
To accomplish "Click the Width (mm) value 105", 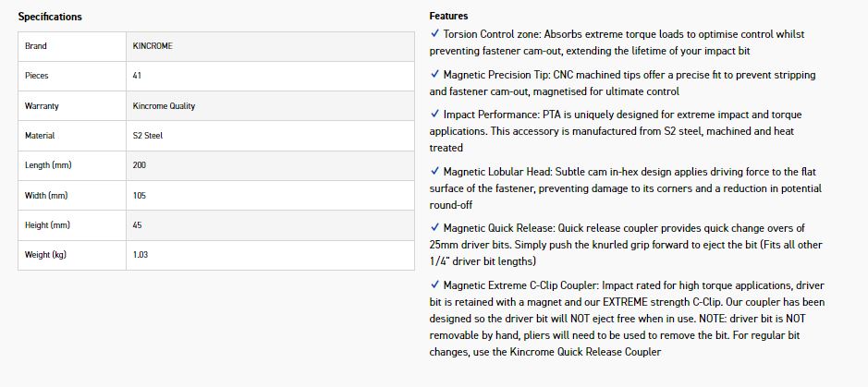I will [x=140, y=196].
